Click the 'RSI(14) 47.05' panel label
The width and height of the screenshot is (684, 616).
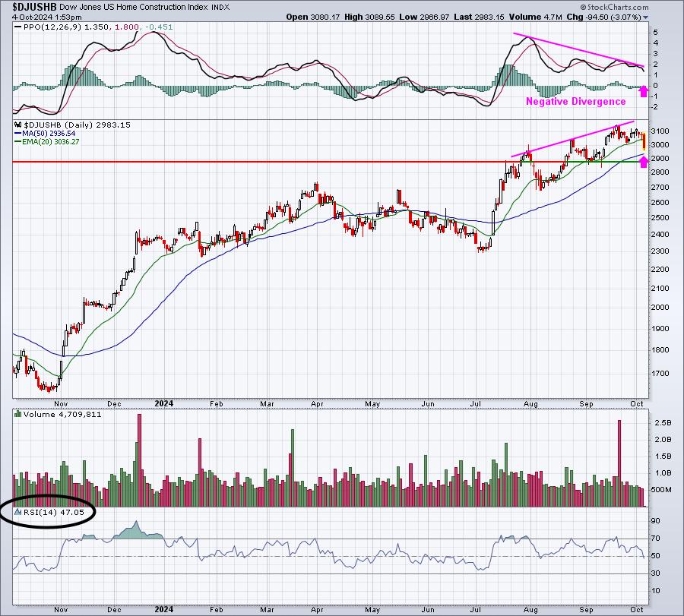[54, 512]
